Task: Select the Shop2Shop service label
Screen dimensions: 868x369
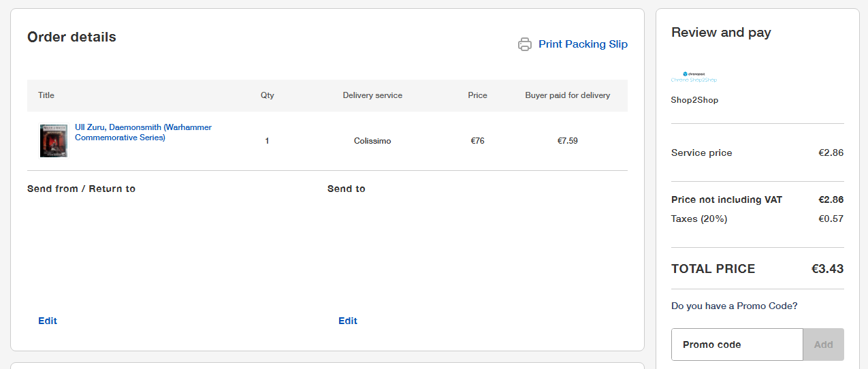Action: 694,100
